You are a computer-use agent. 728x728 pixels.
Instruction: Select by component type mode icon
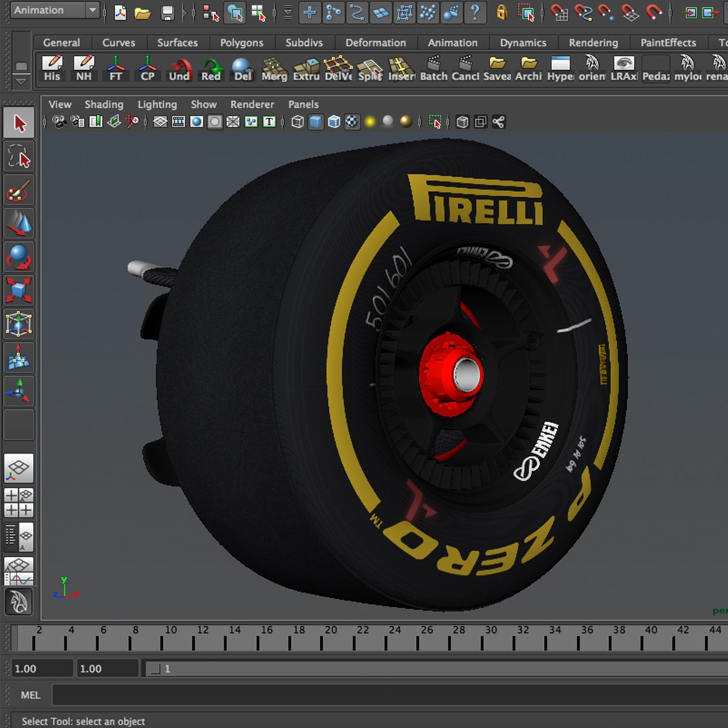[x=259, y=13]
